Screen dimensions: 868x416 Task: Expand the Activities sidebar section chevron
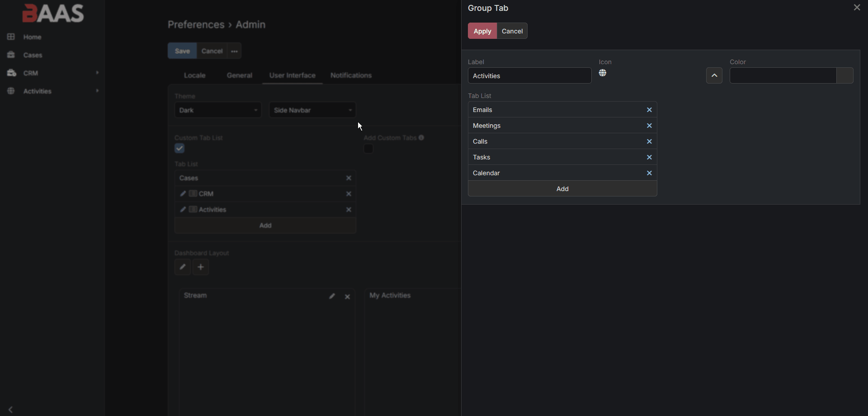click(x=97, y=91)
